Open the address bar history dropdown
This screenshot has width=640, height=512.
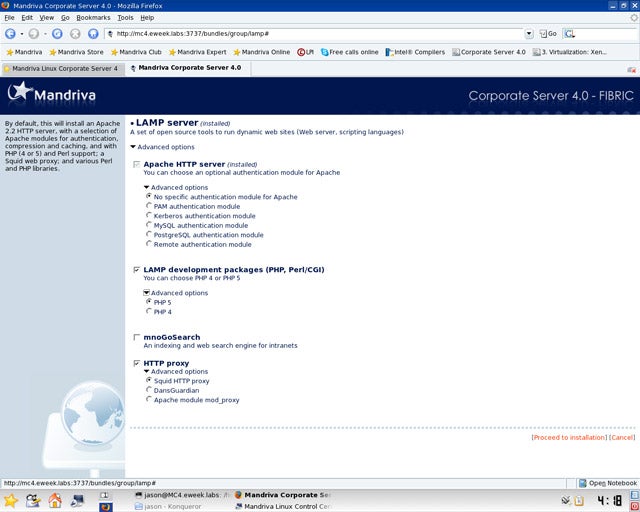(x=529, y=34)
